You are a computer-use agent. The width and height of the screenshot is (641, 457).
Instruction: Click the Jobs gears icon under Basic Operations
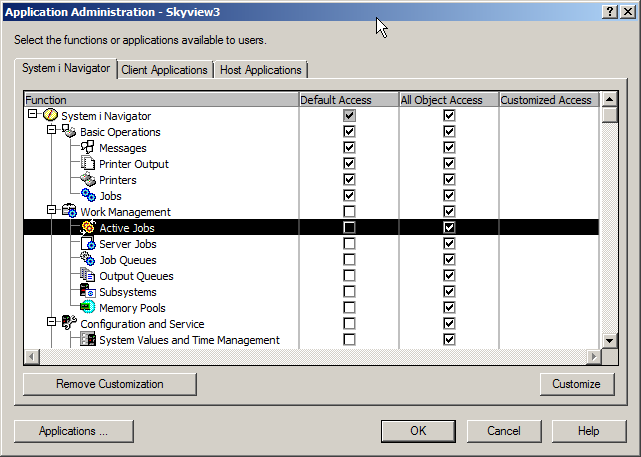click(x=88, y=195)
